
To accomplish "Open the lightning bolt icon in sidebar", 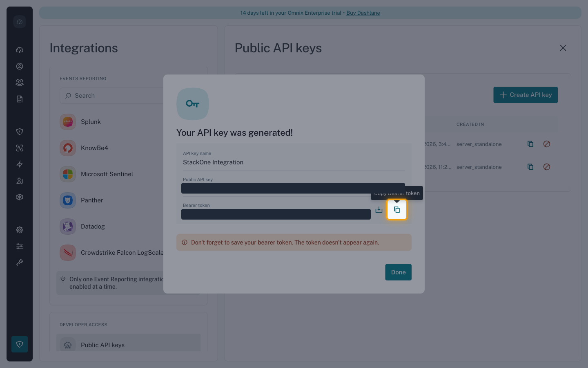I will coord(20,164).
